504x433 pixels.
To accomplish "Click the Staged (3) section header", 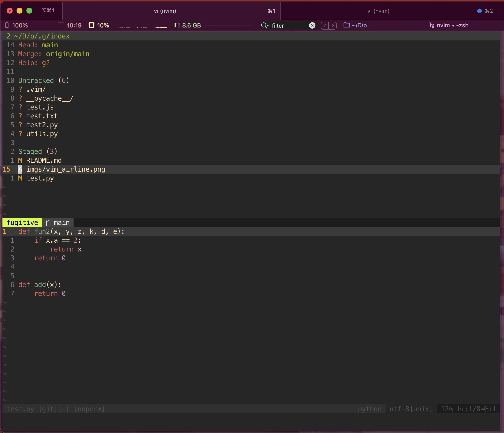I will 38,152.
